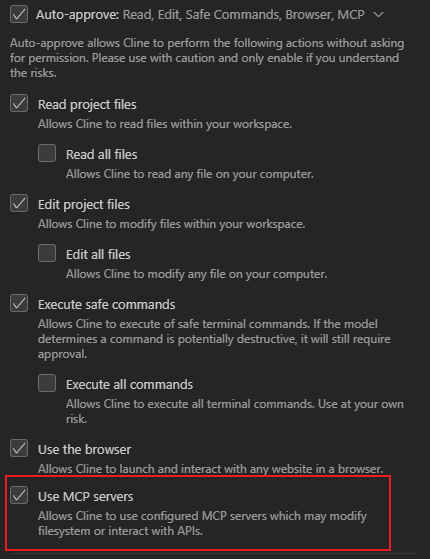
Task: Uncheck the master Auto-approve checkbox
Action: (19, 14)
